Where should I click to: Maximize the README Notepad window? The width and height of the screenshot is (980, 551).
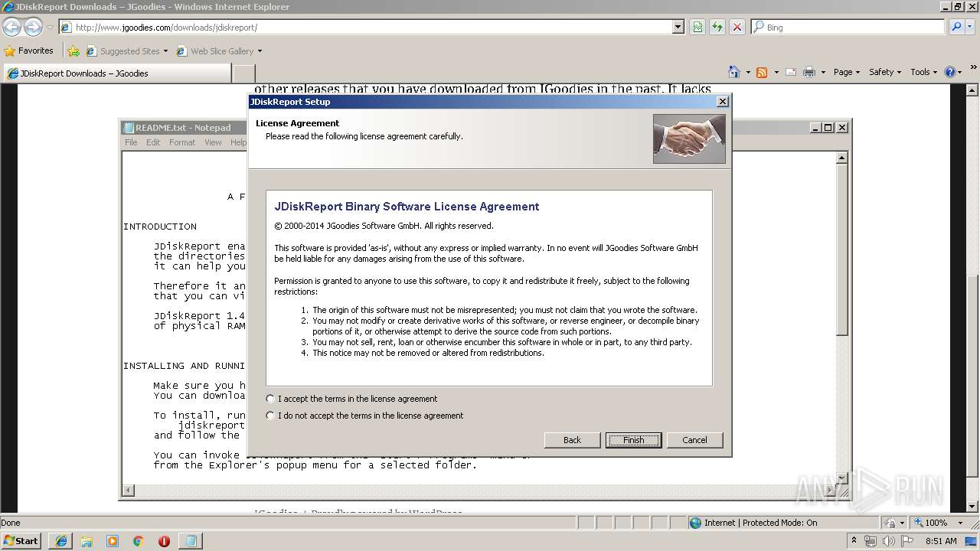pos(828,128)
